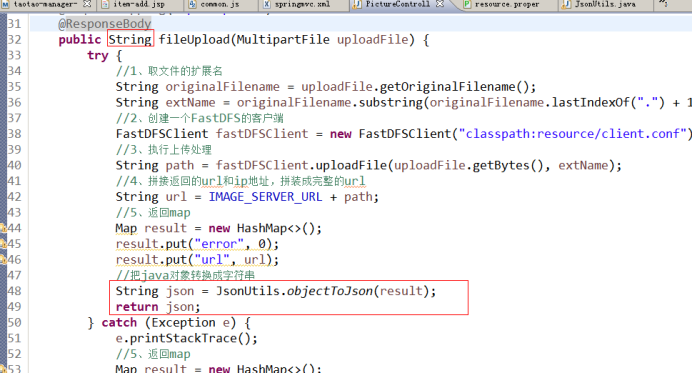Switch to the JsonUtils.java tab
Viewport: 692px width, 373px height.
point(605,4)
